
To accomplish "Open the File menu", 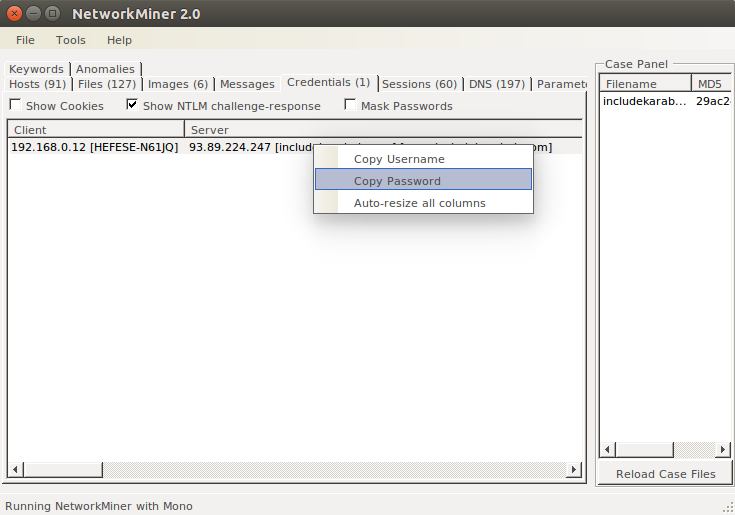I will tap(25, 40).
